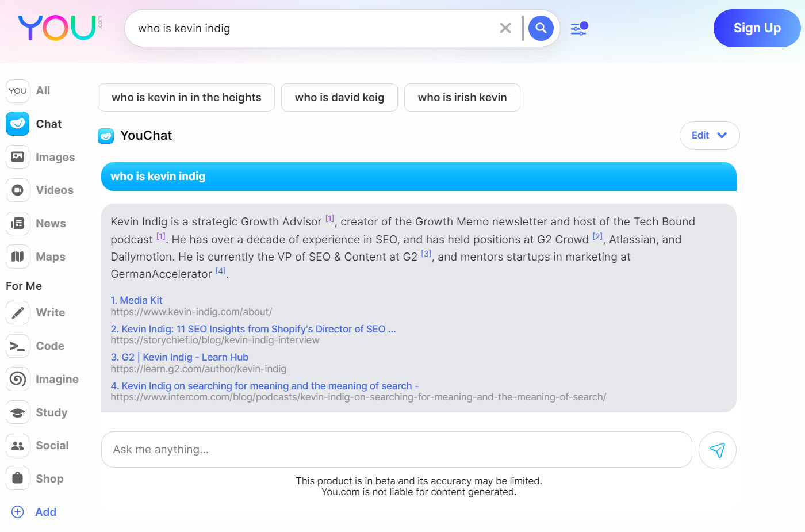Open the Maps sidebar icon
Screen dimensions: 805x532
click(x=18, y=257)
